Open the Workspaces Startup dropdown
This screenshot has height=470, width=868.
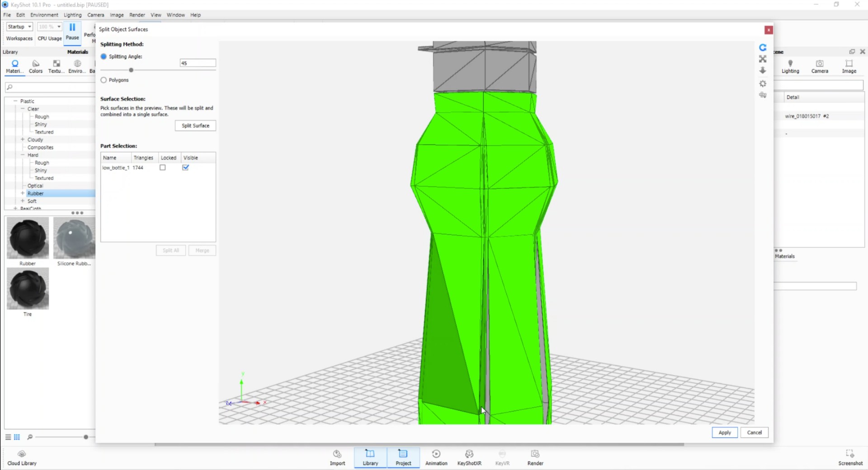click(x=19, y=26)
